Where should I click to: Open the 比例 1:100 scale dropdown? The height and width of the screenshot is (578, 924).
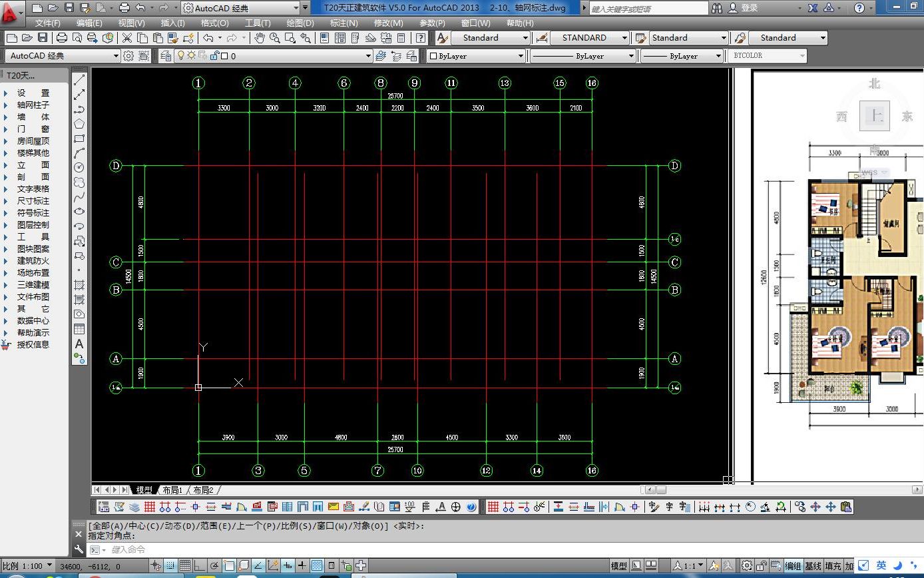[28, 565]
